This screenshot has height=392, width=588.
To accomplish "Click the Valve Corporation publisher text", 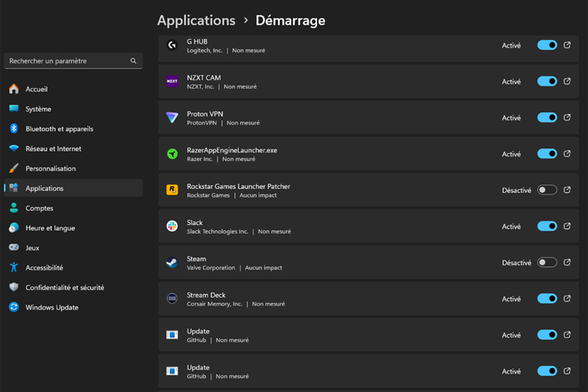I will coord(211,268).
